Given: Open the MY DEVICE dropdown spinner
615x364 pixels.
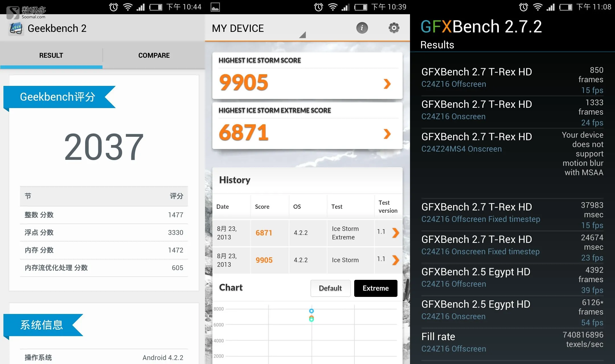Looking at the screenshot, I should (x=259, y=28).
